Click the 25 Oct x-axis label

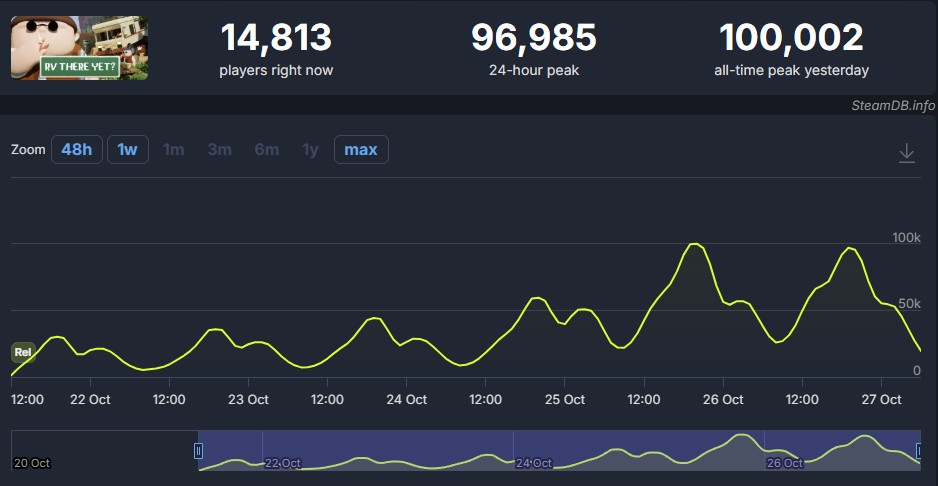(x=564, y=400)
